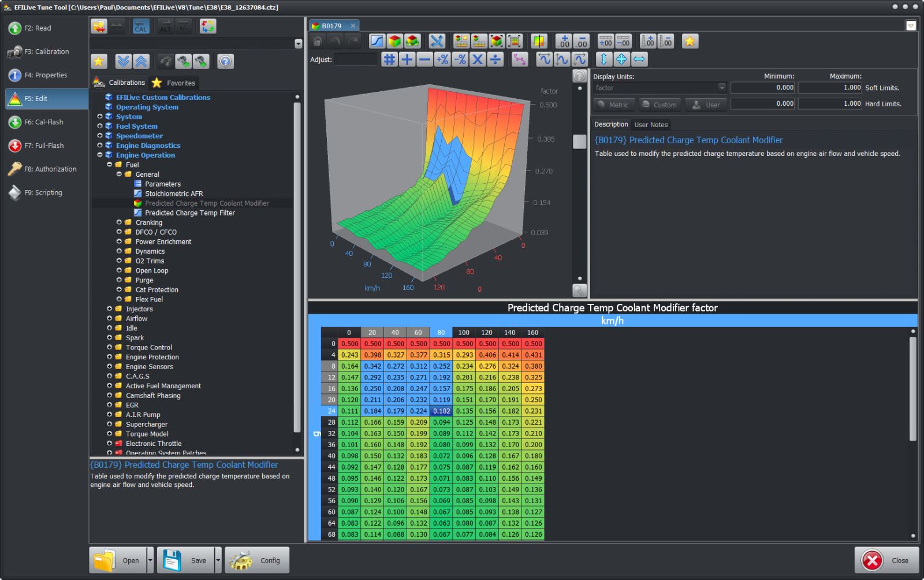Expand the Power Enrichment folder
Image resolution: width=924 pixels, height=580 pixels.
tap(119, 241)
